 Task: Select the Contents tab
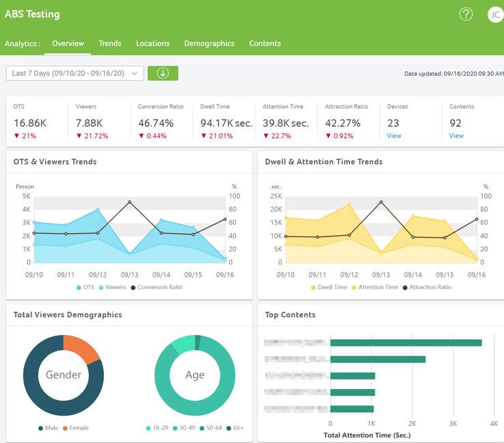point(265,43)
